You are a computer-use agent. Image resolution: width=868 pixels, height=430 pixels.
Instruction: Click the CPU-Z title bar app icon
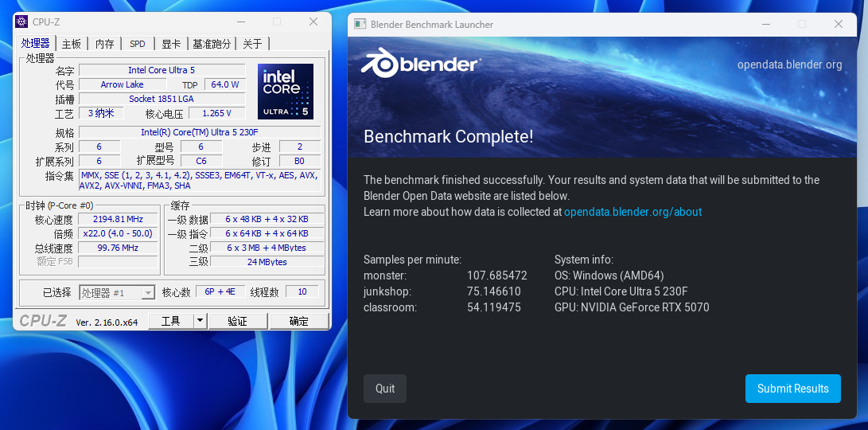[21, 21]
